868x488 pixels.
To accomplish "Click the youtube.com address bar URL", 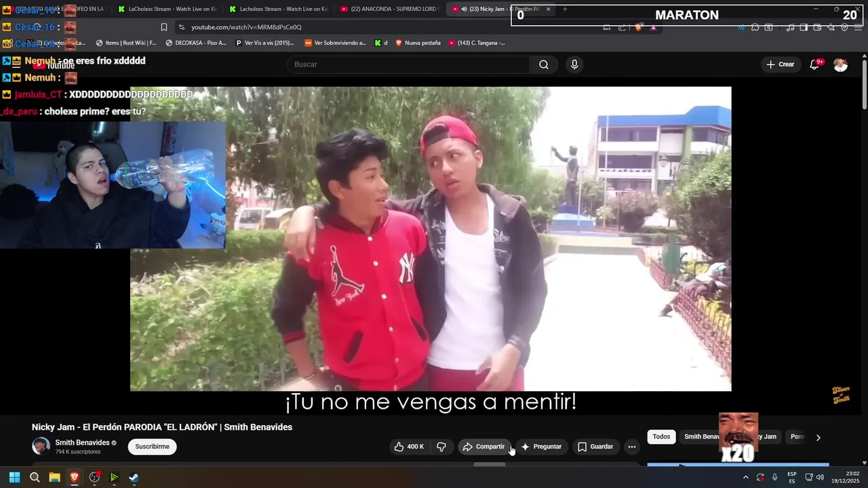I will coord(246,27).
